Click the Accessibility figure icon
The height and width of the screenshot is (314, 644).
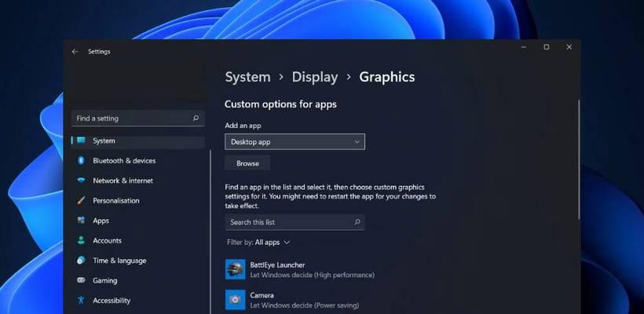[x=81, y=301]
